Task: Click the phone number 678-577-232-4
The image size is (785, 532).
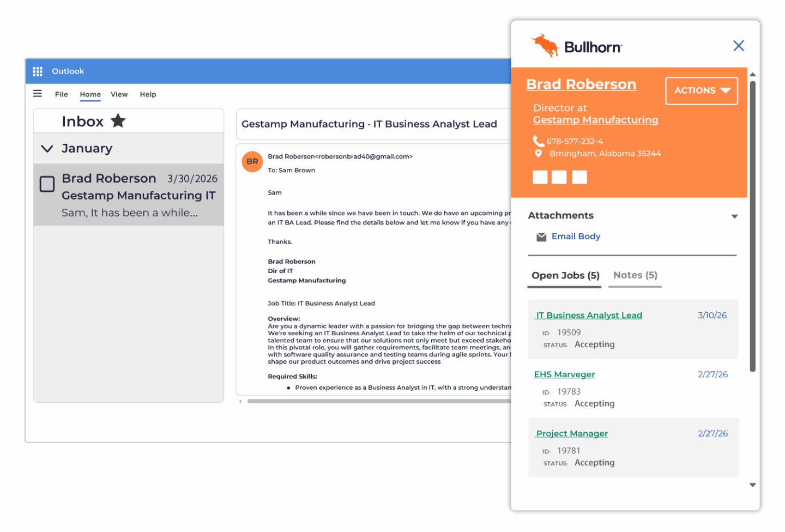Action: click(x=575, y=142)
